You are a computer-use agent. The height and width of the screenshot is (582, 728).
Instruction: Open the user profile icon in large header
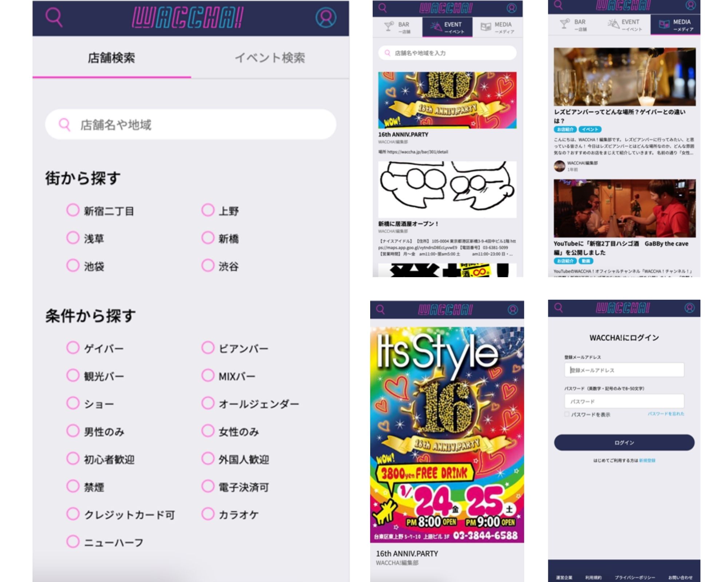point(325,17)
